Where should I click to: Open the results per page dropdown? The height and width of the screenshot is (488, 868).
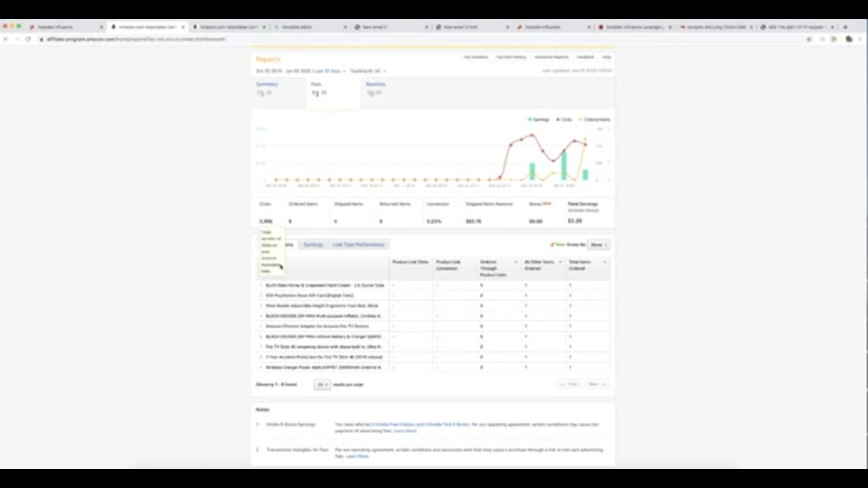pos(322,384)
